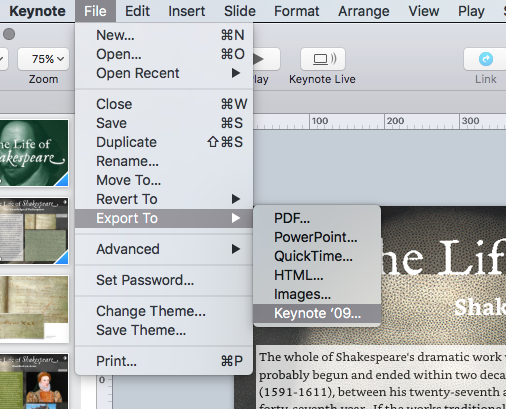Click the Play toolbar button
The height and width of the screenshot is (409, 506).
point(266,59)
